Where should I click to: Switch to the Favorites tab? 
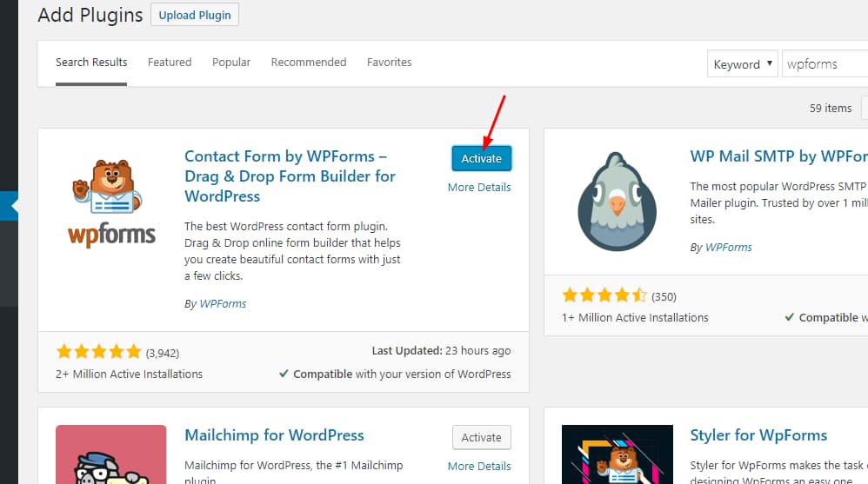[389, 63]
